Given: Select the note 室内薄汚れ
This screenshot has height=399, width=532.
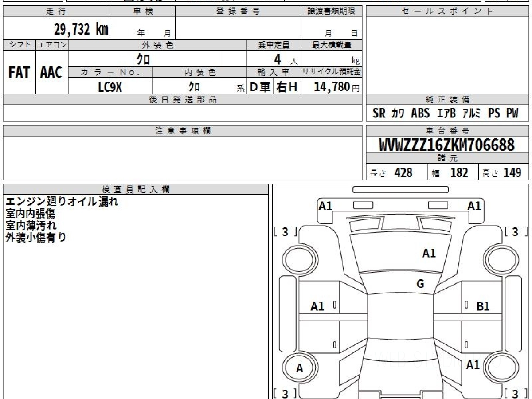Looking at the screenshot, I should [x=31, y=225].
